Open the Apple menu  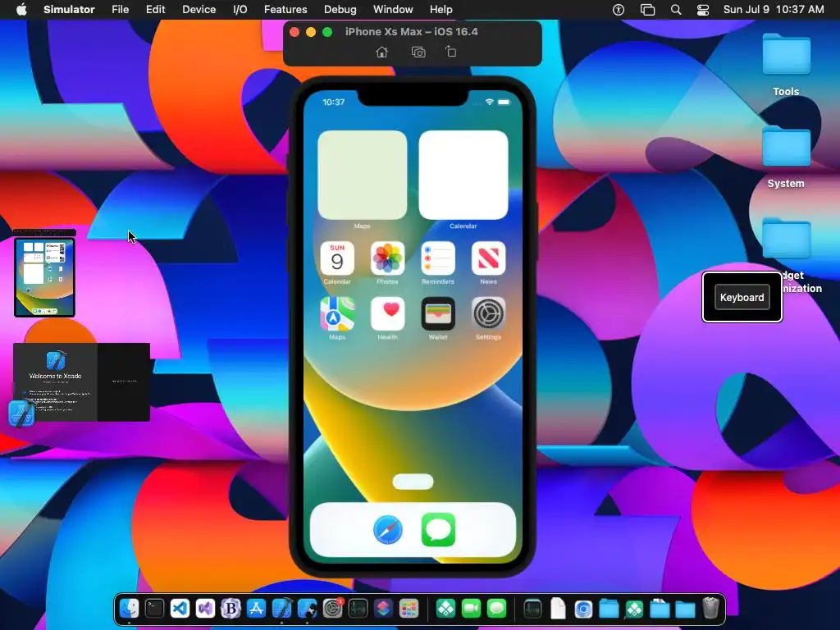click(21, 10)
